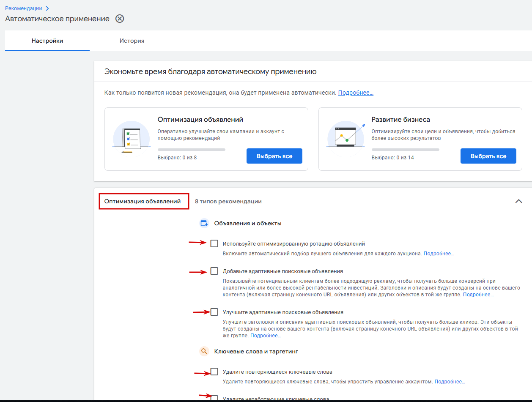Click the breadcrumb chevron next to Рекомендации

47,8
